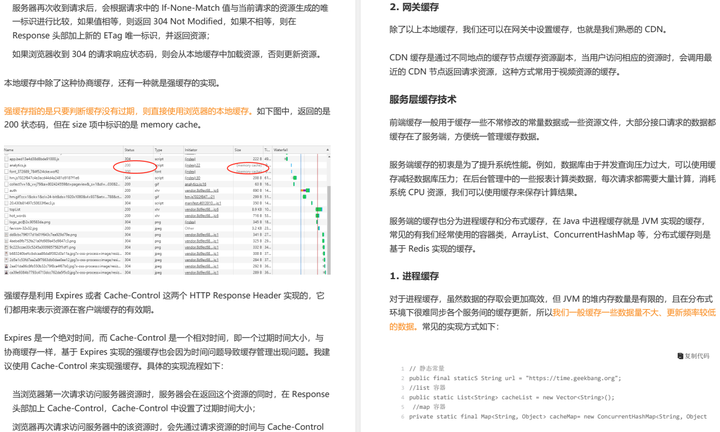Click orange text "我们一般缓存一些数据量不大、更新频率较低"
This screenshot has height=432, width=720.
click(x=634, y=313)
